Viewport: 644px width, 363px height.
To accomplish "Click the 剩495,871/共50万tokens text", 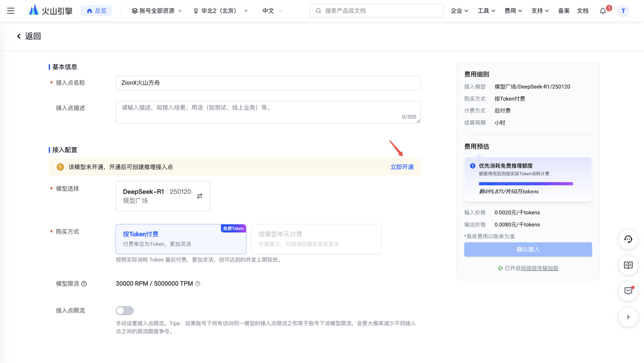I will point(509,192).
